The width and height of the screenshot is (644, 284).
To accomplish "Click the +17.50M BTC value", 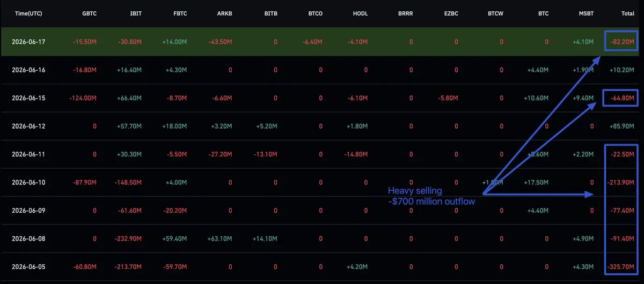I will [x=537, y=182].
